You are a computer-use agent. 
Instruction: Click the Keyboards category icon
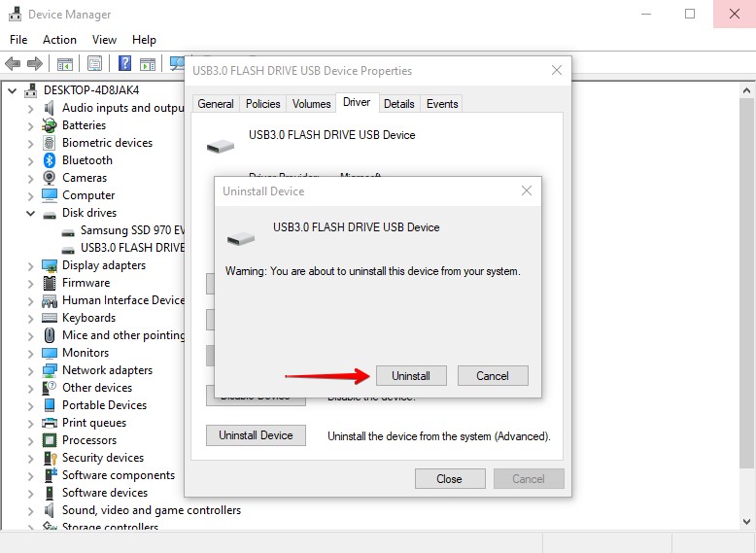(x=50, y=318)
